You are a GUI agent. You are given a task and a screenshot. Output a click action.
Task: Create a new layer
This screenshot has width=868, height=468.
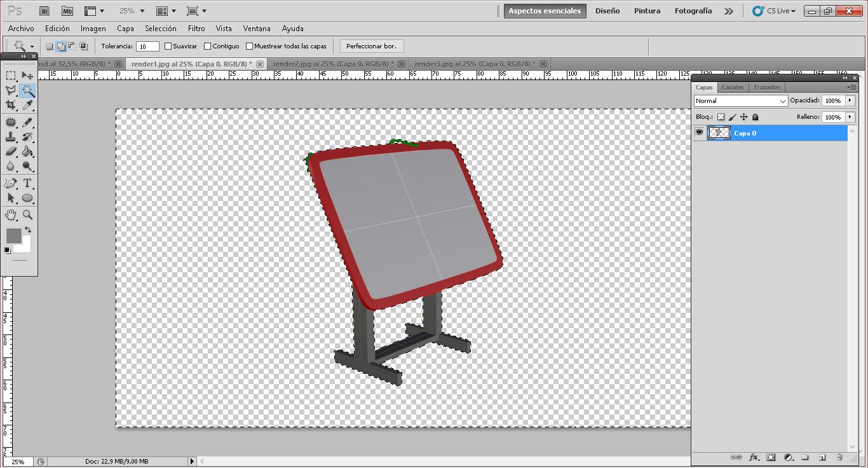tap(822, 457)
